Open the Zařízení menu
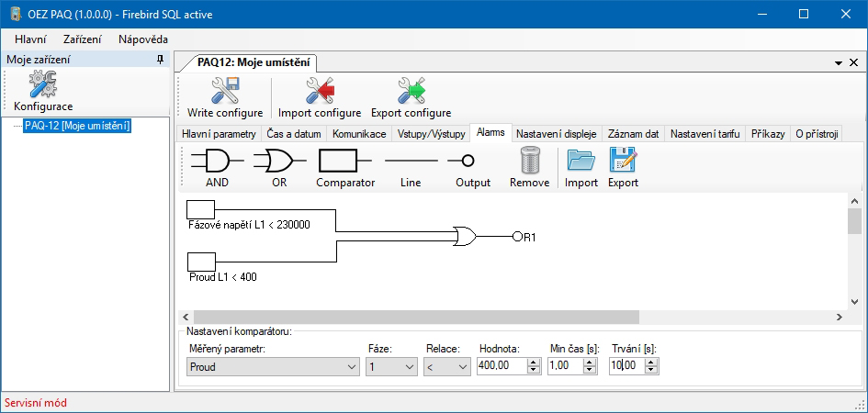Screen dimensions: 868x413 82,39
